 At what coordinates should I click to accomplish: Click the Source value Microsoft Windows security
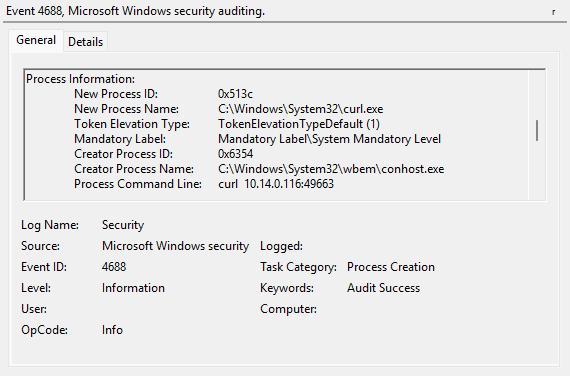[x=175, y=246]
